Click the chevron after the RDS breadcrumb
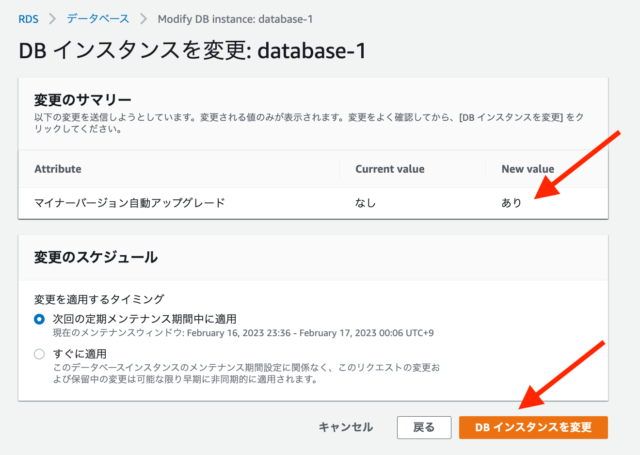This screenshot has width=640, height=455. coord(52,19)
